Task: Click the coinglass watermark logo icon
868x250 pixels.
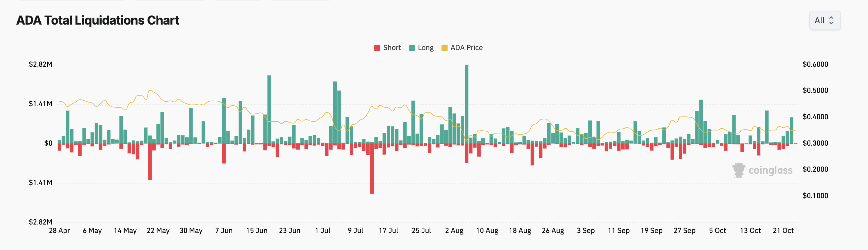Action: pos(738,171)
